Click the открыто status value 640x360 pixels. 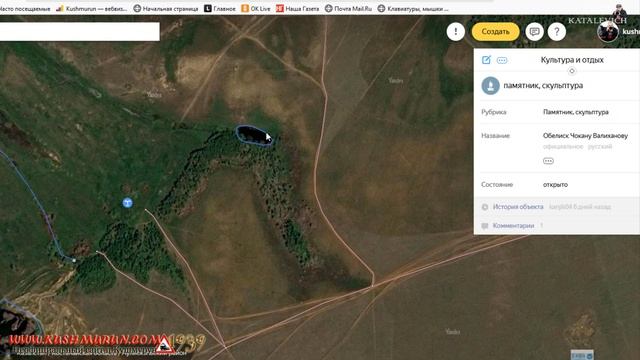click(x=555, y=184)
